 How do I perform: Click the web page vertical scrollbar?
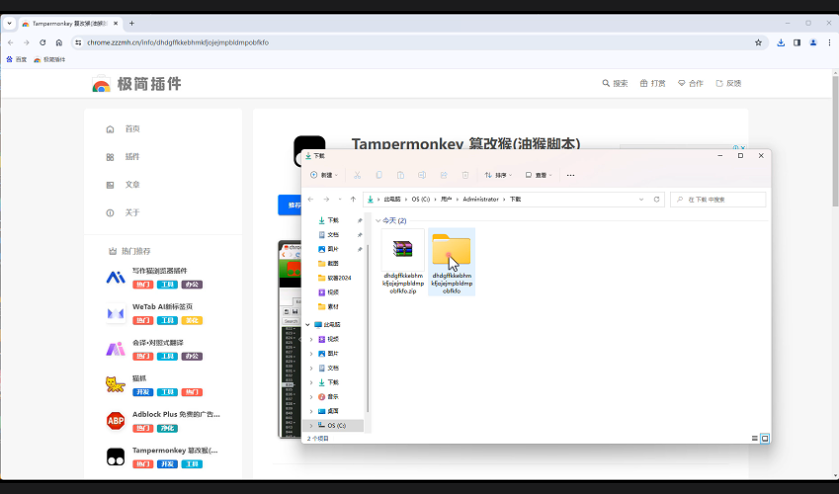click(x=835, y=140)
